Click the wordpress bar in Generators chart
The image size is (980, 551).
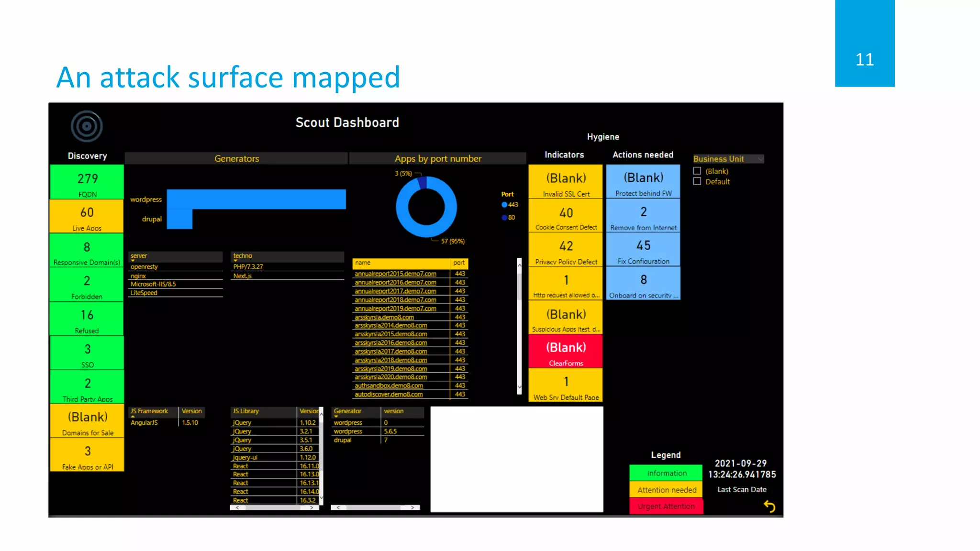point(256,199)
